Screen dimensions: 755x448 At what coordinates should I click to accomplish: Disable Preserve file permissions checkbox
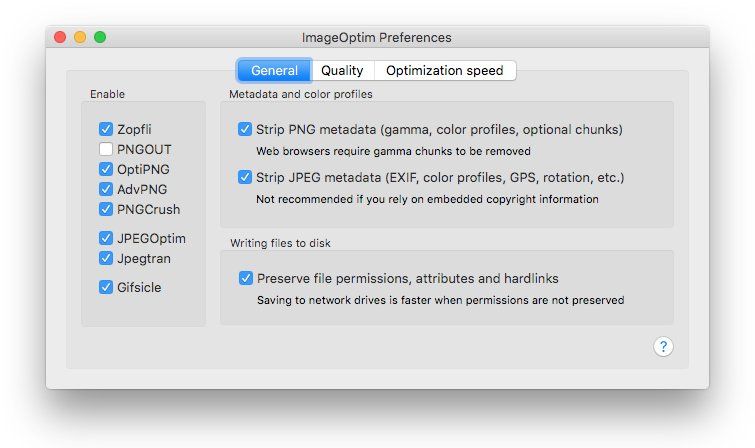tap(246, 278)
